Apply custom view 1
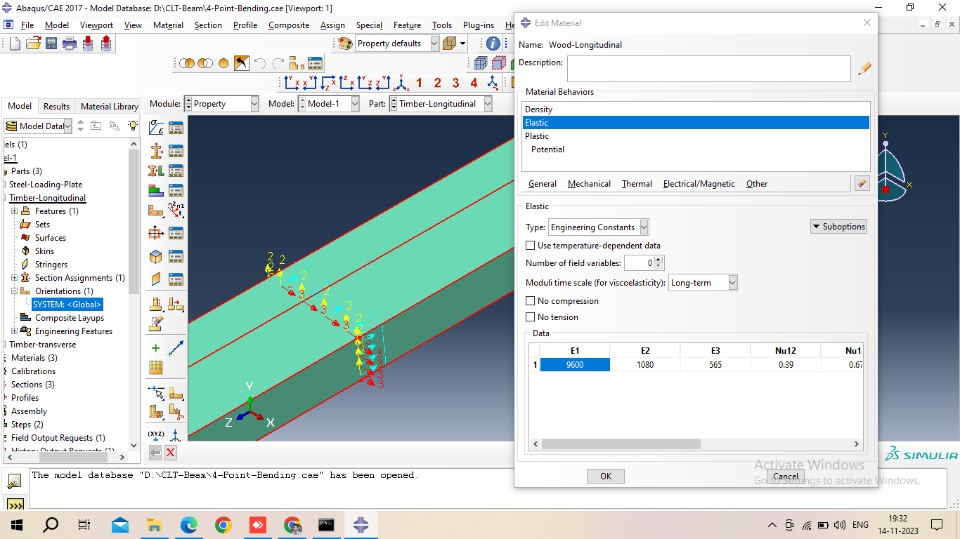This screenshot has height=539, width=960. [419, 82]
